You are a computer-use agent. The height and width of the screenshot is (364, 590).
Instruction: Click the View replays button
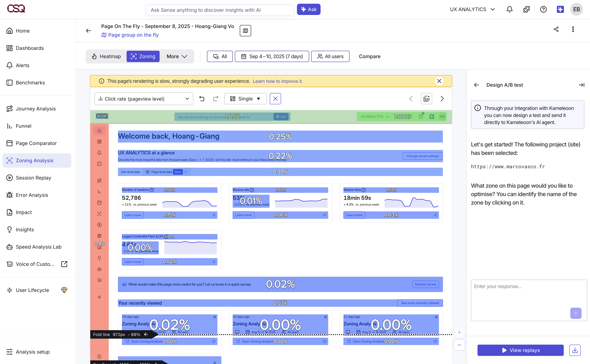[520, 350]
